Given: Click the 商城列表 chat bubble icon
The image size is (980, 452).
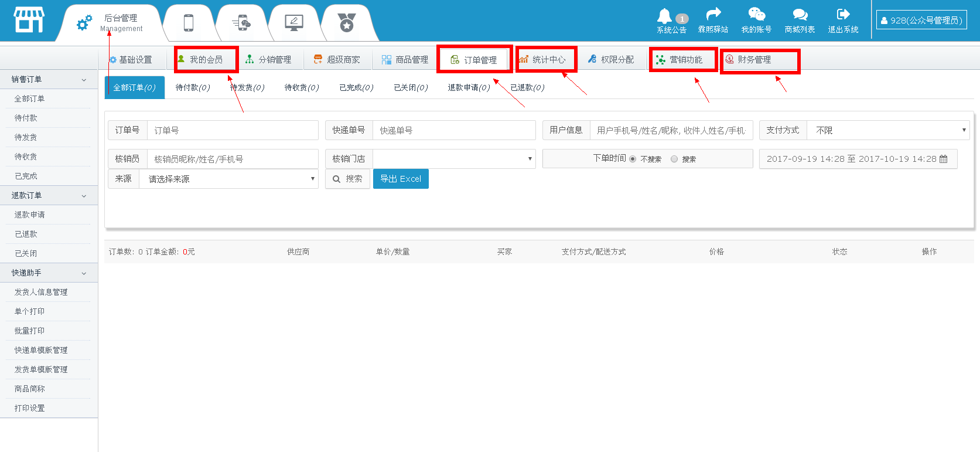Looking at the screenshot, I should (x=800, y=15).
